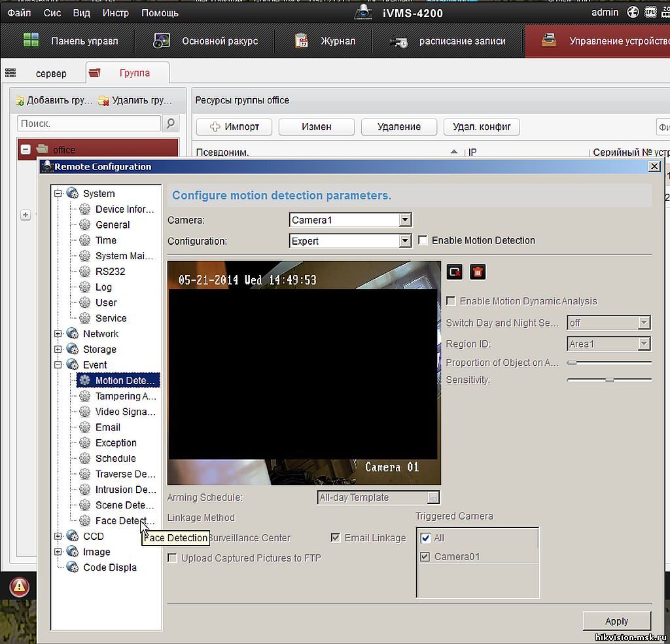The width and height of the screenshot is (670, 644).
Task: Click the Apply button
Action: [616, 621]
